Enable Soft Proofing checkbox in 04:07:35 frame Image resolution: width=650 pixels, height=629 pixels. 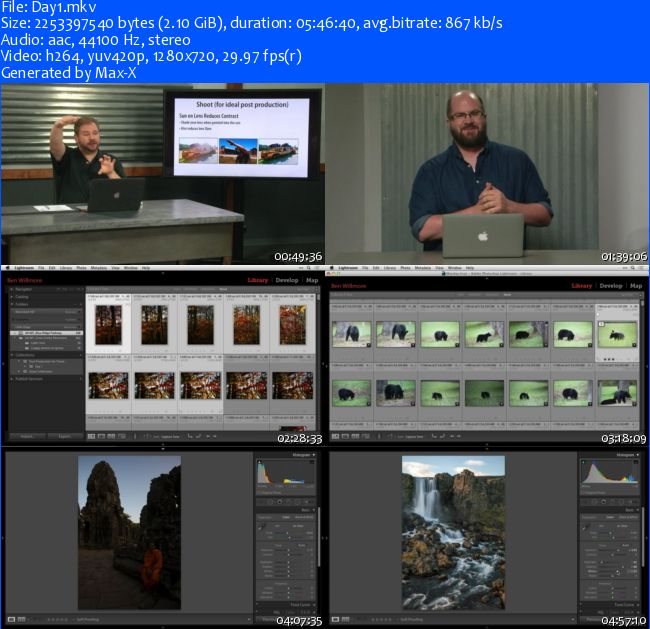[x=74, y=619]
